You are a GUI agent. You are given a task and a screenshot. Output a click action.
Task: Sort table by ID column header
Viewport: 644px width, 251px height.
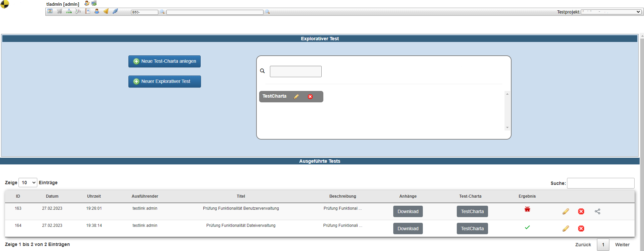pyautogui.click(x=18, y=196)
